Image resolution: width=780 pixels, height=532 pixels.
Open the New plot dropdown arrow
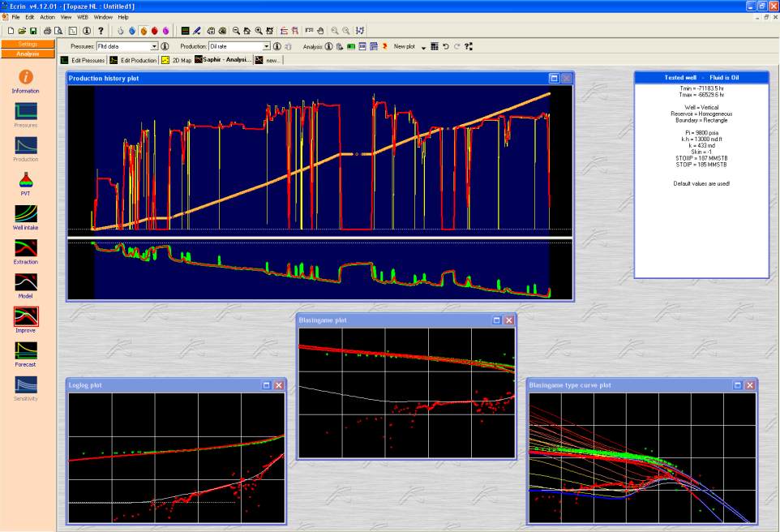pyautogui.click(x=423, y=48)
